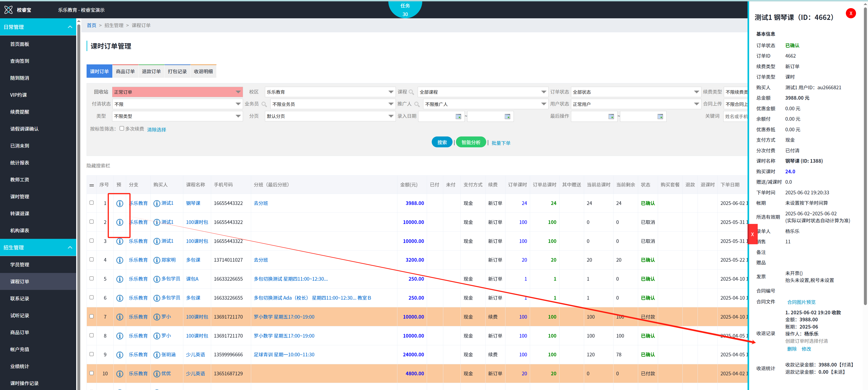Close the order detail panel

click(x=850, y=14)
